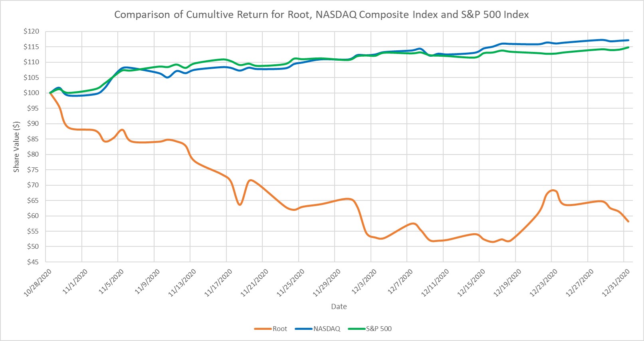Select the $120 y-axis tick label
The image size is (644, 341).
[x=31, y=32]
